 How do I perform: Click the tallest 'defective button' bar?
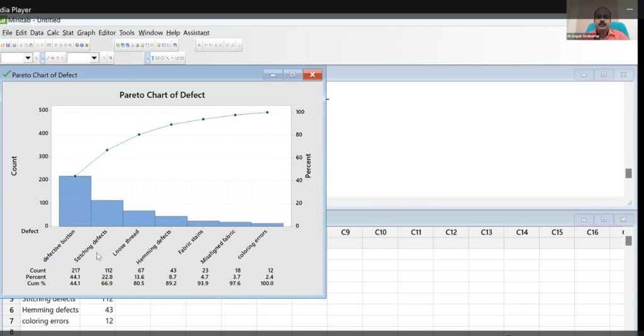click(75, 201)
